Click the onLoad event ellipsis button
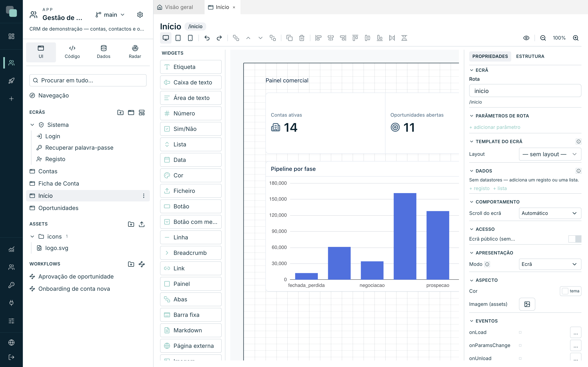 (576, 332)
